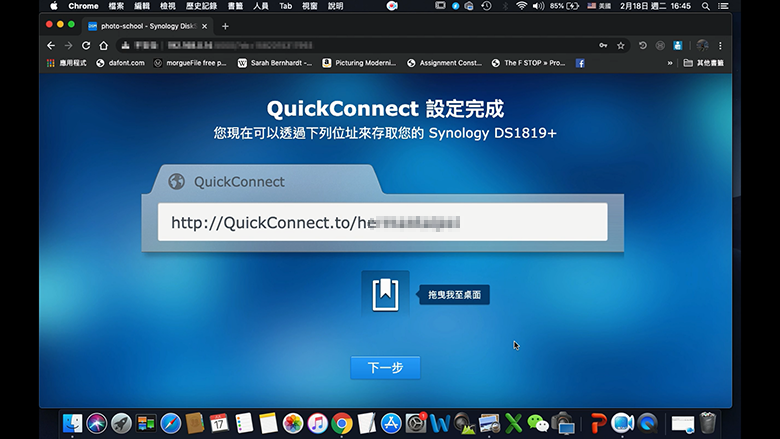Open Photos in the Dock
Image resolution: width=780 pixels, height=439 pixels.
[x=293, y=424]
